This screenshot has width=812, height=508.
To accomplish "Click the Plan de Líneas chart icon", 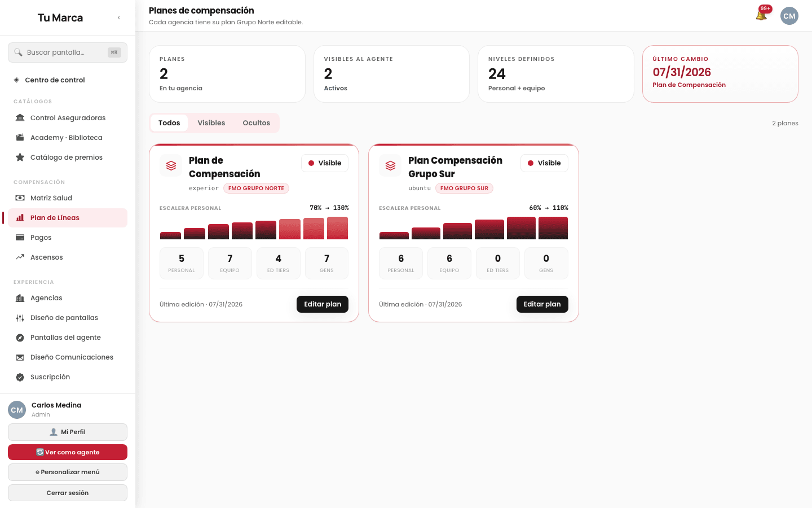I will [20, 218].
